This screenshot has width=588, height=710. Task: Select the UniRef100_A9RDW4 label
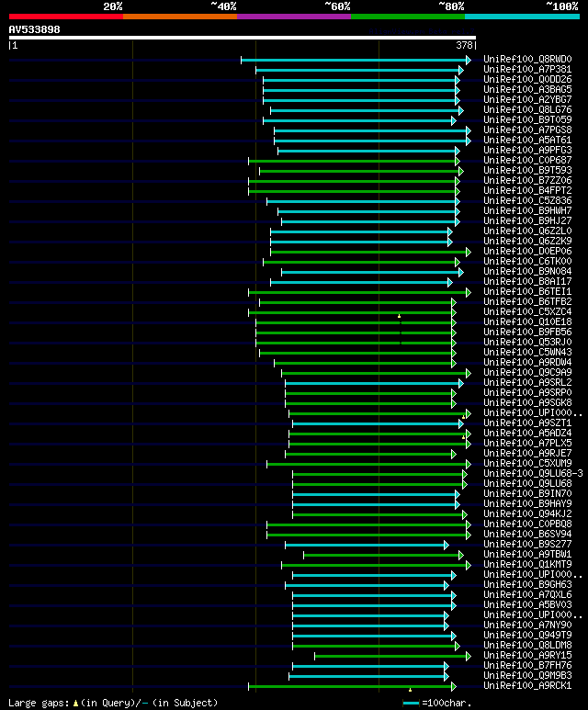tap(527, 363)
